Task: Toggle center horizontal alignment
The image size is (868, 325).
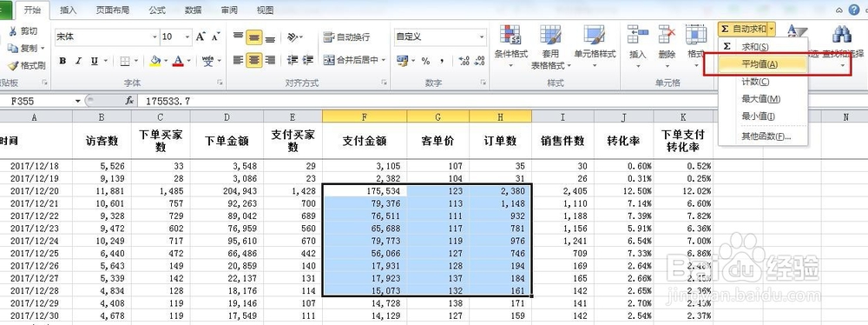Action: click(x=254, y=60)
